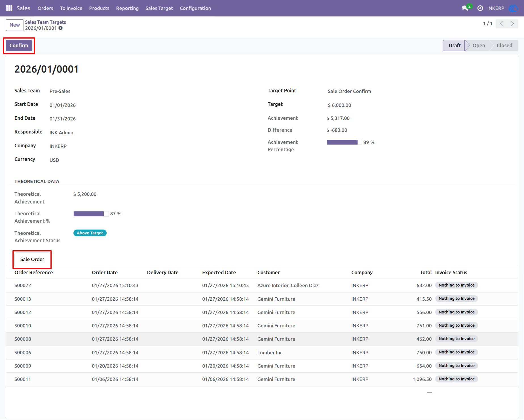
Task: Click the New button
Action: point(15,25)
